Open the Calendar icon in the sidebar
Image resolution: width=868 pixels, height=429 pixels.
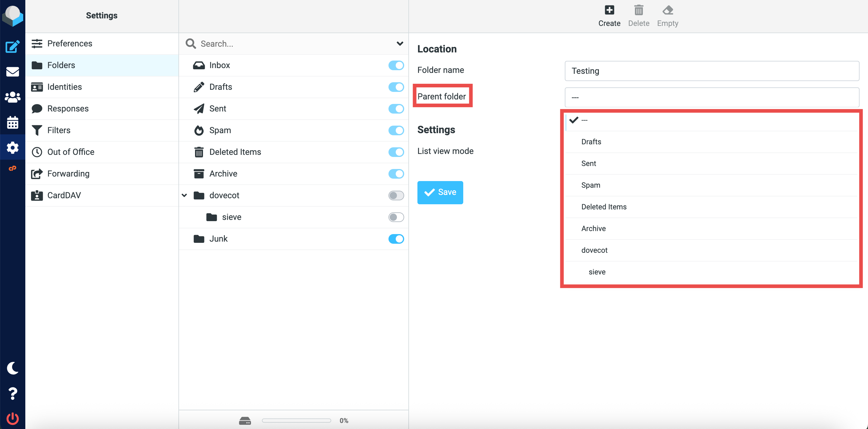[x=12, y=122]
